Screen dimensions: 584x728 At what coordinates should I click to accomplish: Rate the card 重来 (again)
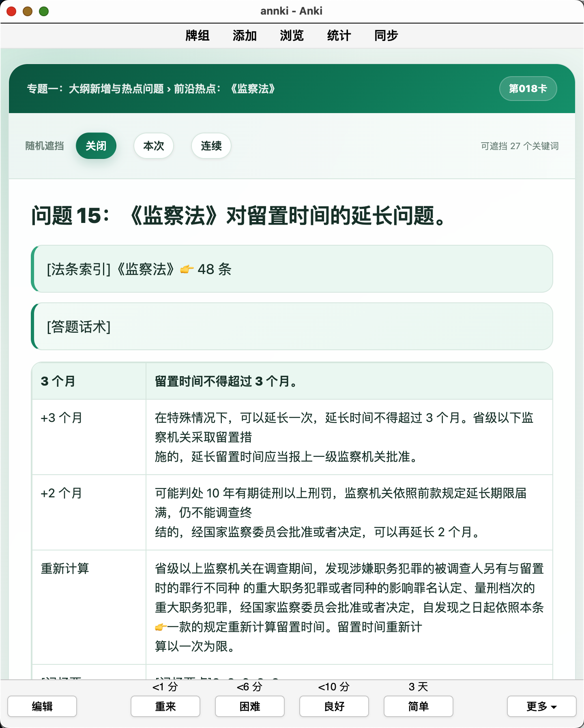click(x=165, y=706)
